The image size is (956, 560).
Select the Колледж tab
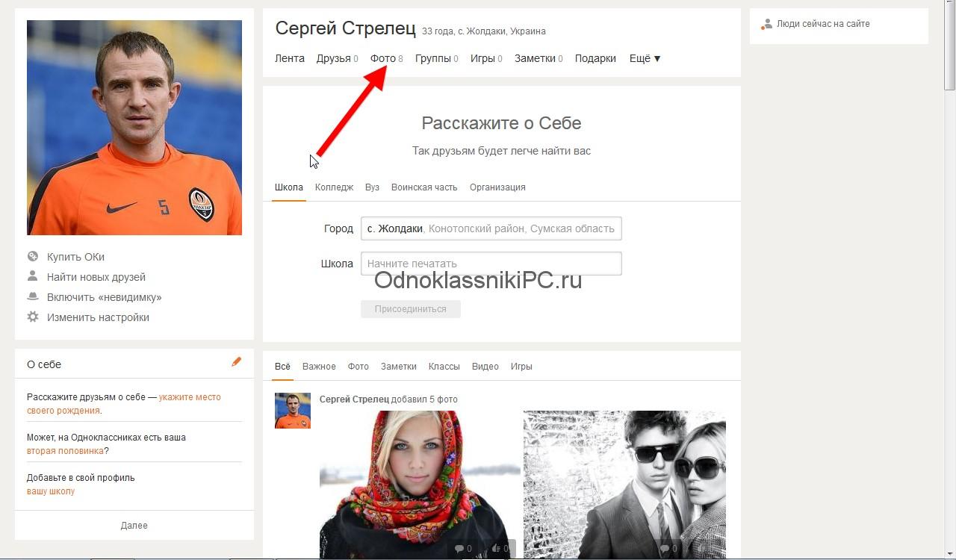point(334,187)
